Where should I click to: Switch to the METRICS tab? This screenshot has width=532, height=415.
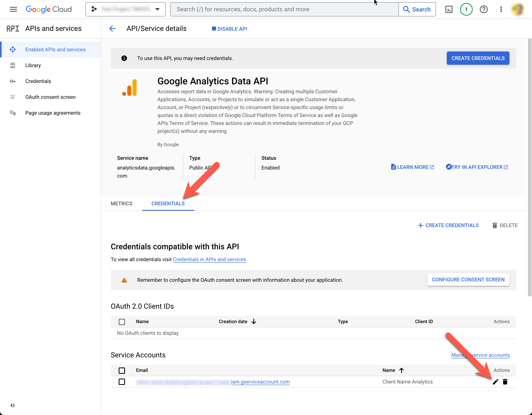122,204
